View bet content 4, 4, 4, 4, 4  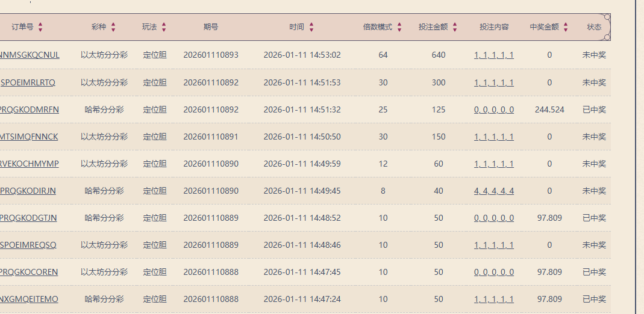494,191
